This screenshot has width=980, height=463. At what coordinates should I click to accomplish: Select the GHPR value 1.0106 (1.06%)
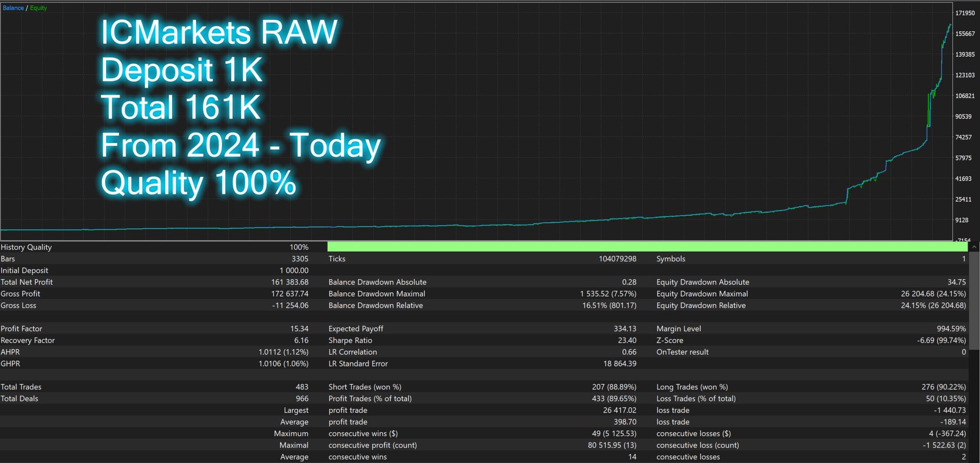pyautogui.click(x=283, y=364)
